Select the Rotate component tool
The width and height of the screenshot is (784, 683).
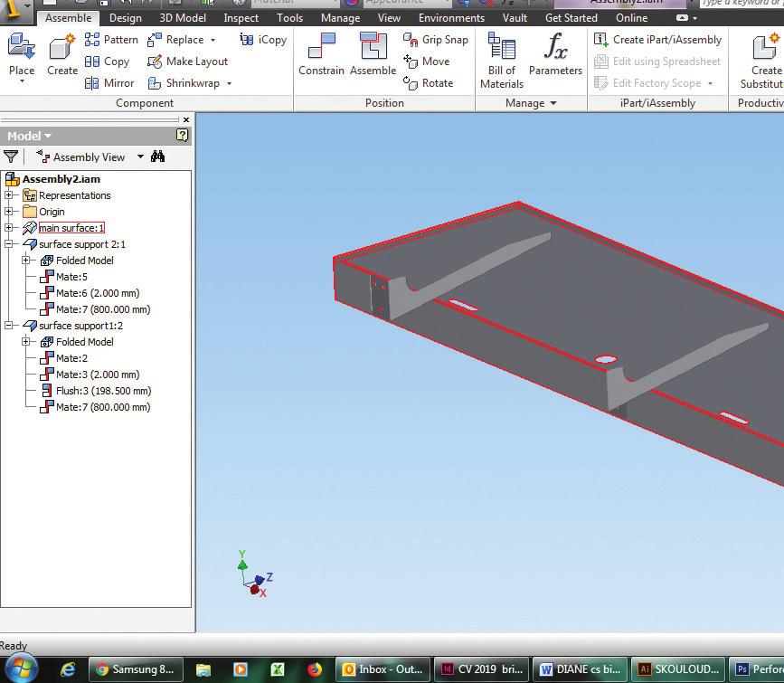428,83
